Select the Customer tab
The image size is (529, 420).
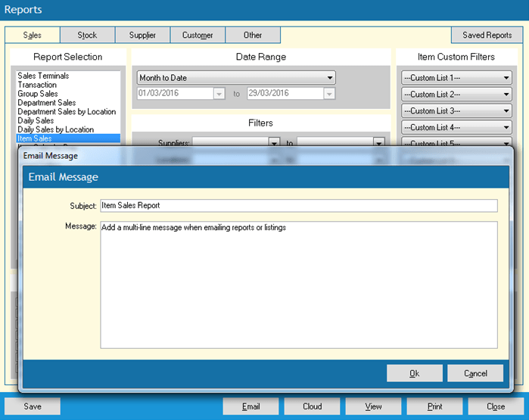(198, 35)
